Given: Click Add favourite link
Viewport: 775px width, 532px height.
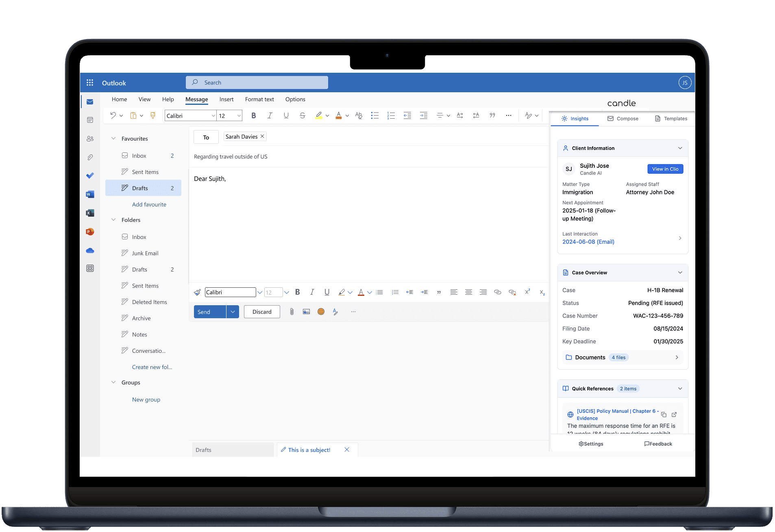Looking at the screenshot, I should (x=149, y=204).
